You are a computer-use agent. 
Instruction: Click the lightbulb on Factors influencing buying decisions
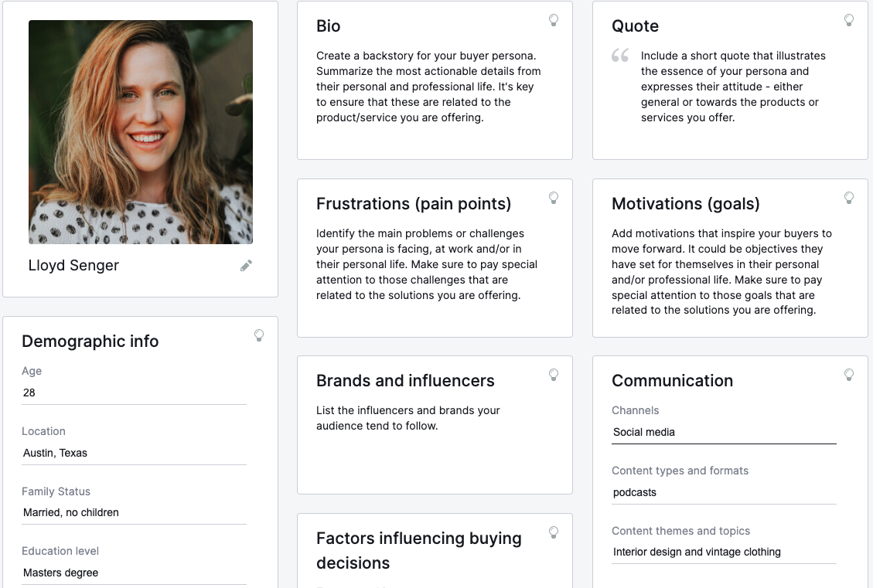(554, 532)
